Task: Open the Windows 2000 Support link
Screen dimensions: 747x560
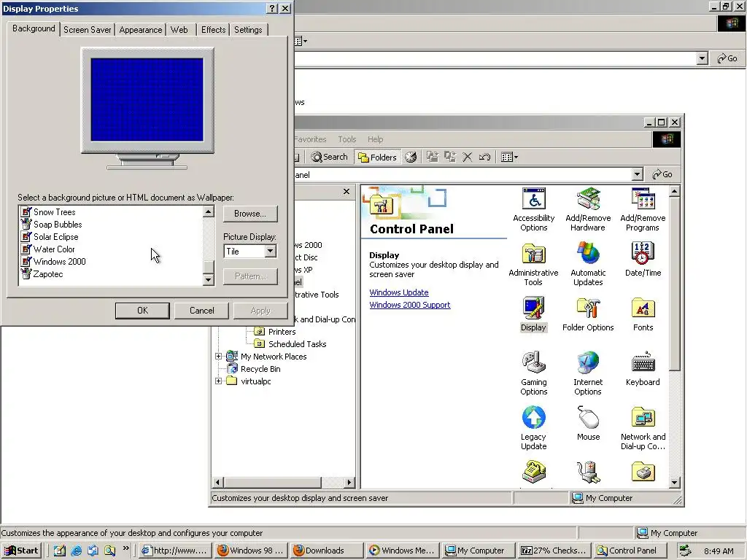Action: [410, 305]
